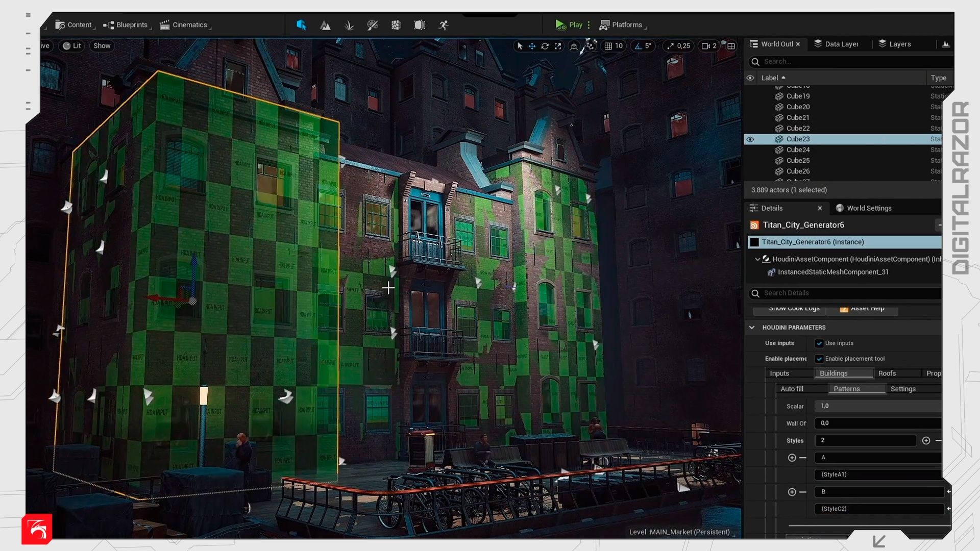Collapse the HoudiniAssetComponent tree node

click(757, 259)
